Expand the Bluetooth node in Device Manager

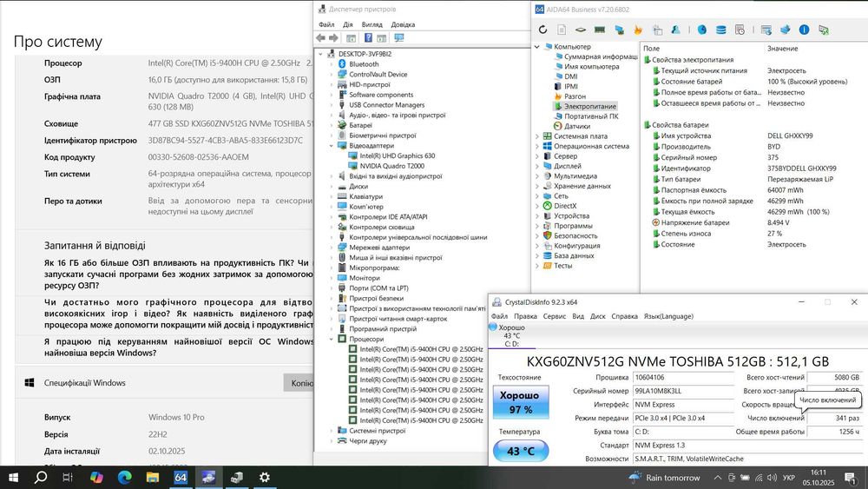(x=331, y=64)
